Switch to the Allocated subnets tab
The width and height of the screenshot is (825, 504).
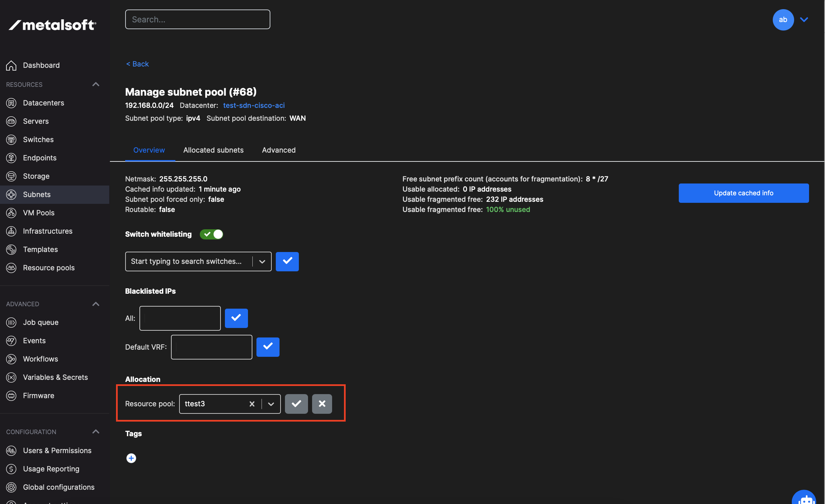click(213, 150)
